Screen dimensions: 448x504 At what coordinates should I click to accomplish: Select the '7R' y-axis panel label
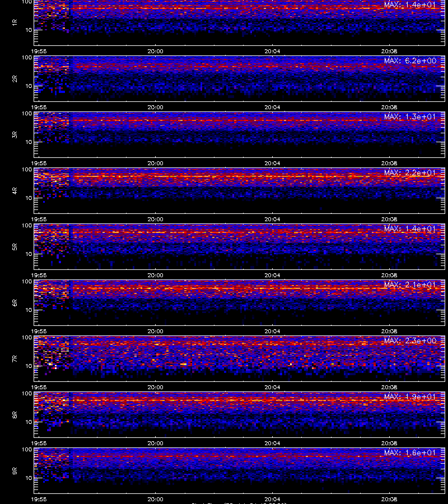click(15, 359)
